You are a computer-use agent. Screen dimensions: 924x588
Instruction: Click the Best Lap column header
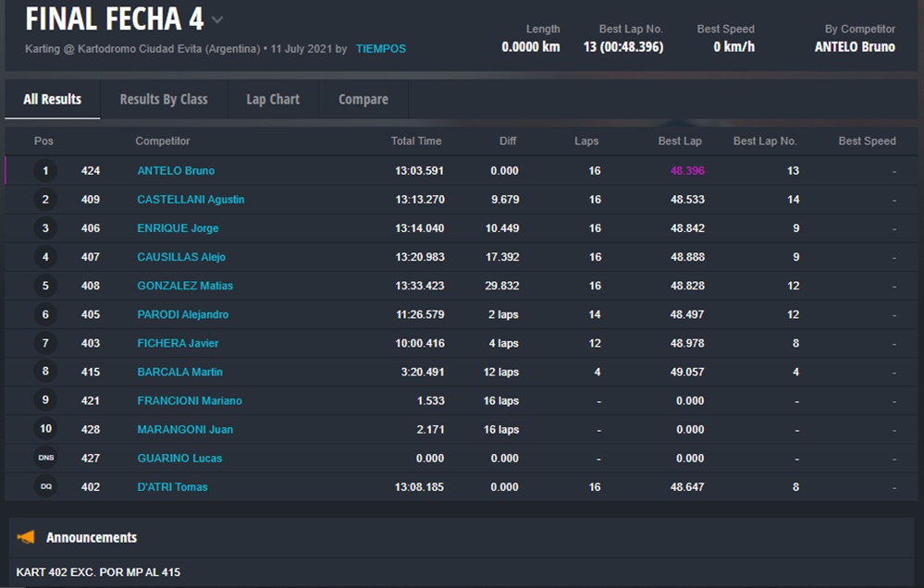(x=680, y=141)
